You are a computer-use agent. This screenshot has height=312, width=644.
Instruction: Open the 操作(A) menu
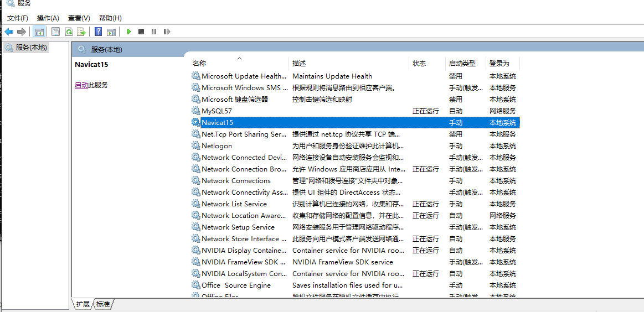[48, 18]
